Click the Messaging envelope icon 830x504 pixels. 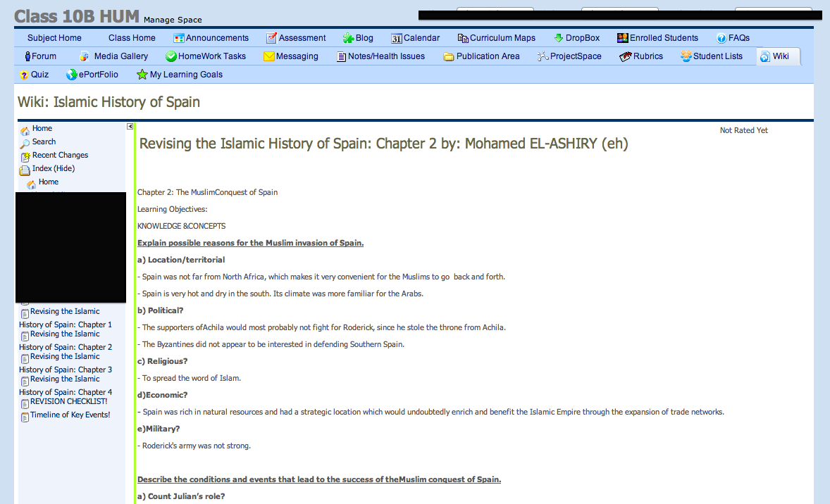(x=268, y=56)
